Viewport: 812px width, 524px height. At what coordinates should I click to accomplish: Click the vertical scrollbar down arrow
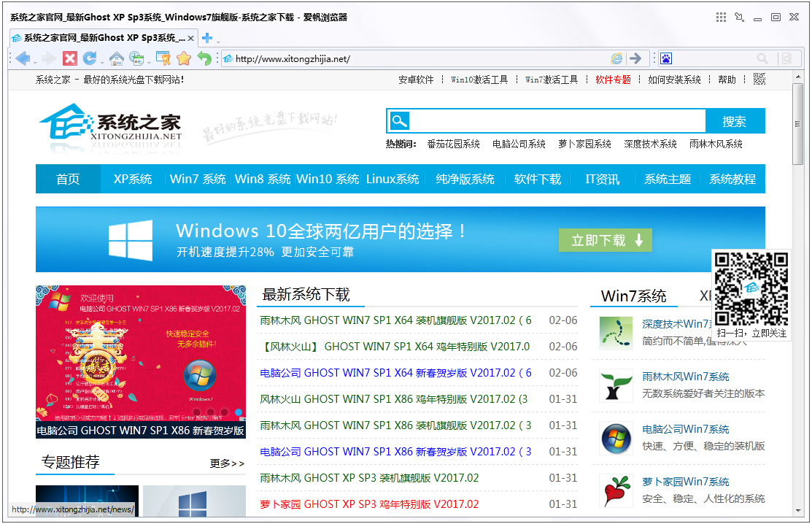pos(797,511)
